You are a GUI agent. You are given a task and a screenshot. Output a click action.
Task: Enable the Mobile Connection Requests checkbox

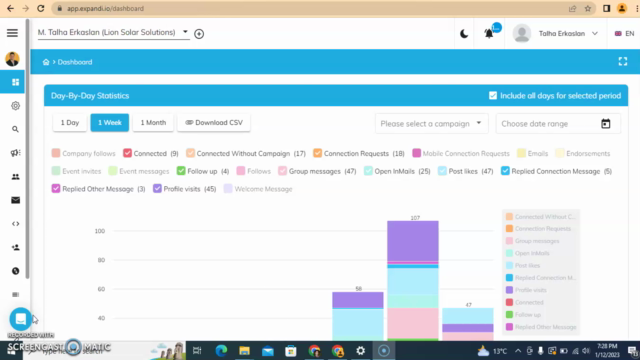click(x=416, y=153)
